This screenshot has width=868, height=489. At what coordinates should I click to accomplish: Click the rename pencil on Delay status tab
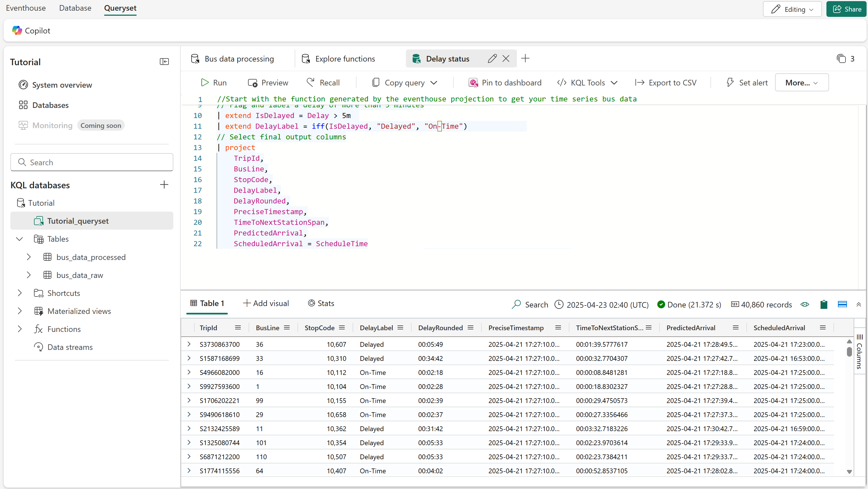coord(492,59)
